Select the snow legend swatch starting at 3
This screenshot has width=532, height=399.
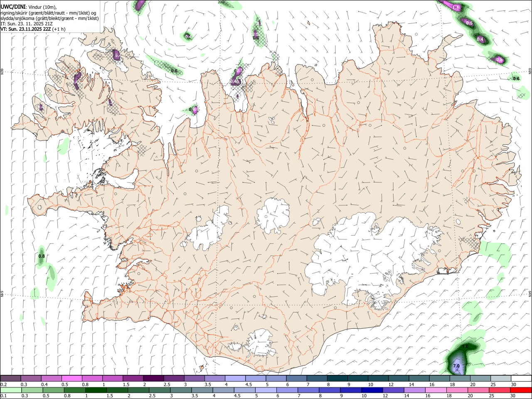pyautogui.click(x=194, y=378)
